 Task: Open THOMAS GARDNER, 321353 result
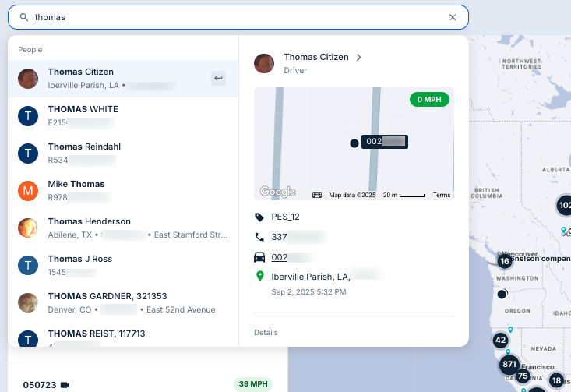click(x=123, y=302)
